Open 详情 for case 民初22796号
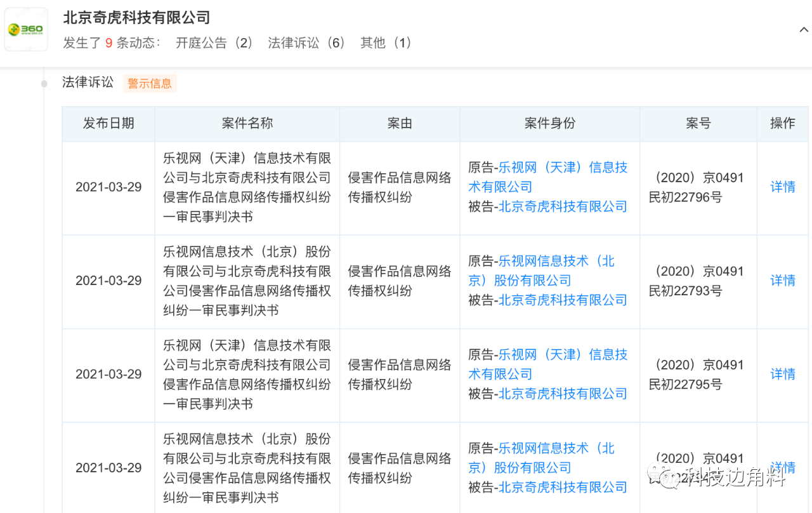The image size is (812, 513). point(783,187)
